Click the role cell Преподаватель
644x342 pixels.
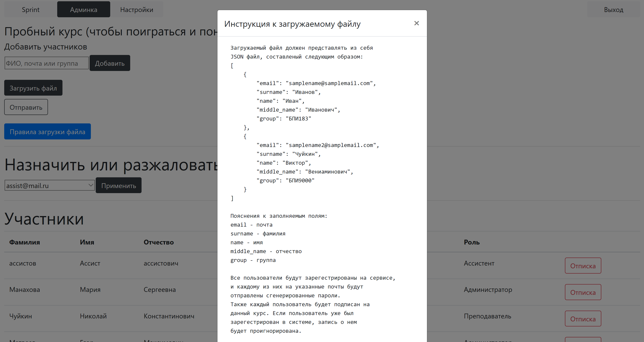[487, 316]
